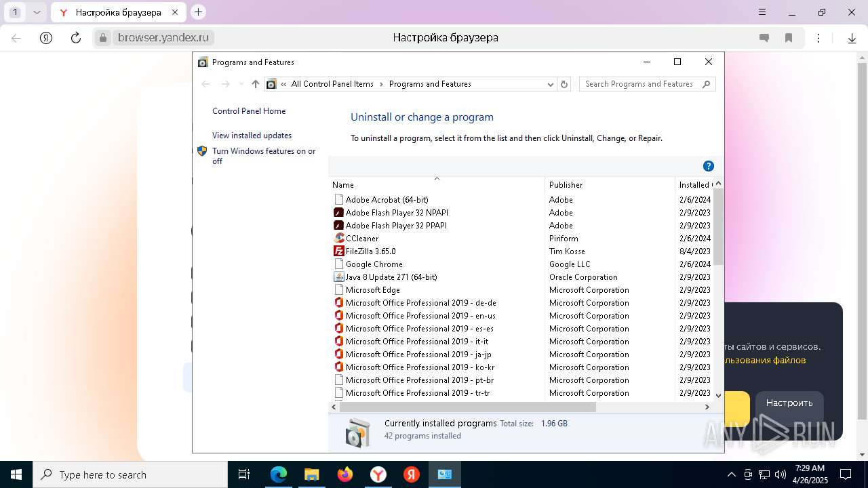The width and height of the screenshot is (868, 488).
Task: Click the Adobe Flash Player 32 PPAPI icon
Action: click(x=339, y=226)
